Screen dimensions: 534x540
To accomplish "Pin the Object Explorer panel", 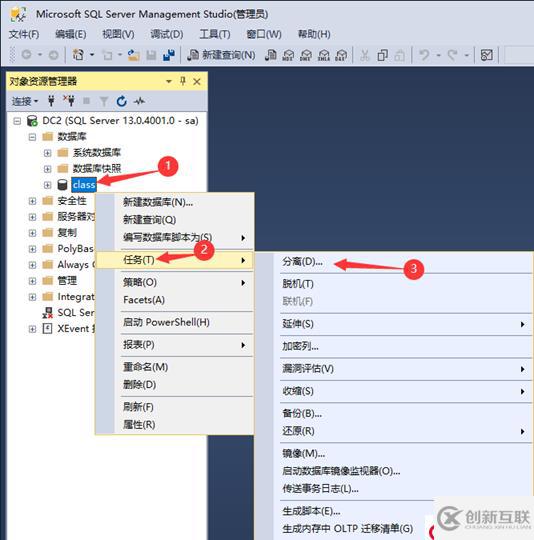I will (x=183, y=81).
